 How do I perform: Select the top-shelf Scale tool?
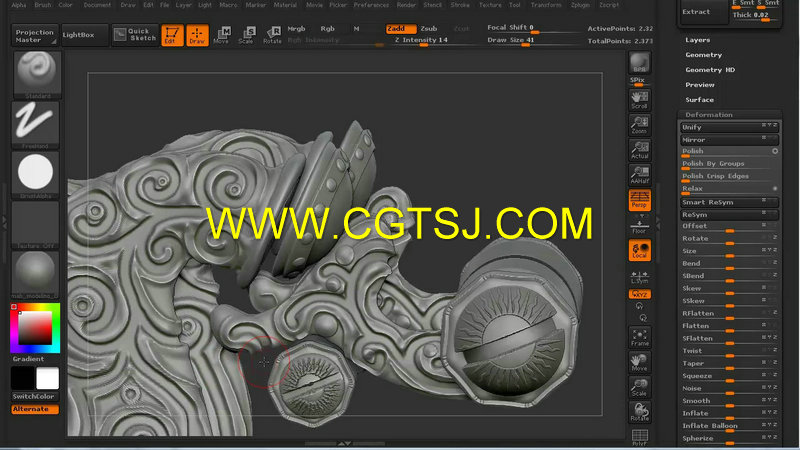click(x=246, y=35)
